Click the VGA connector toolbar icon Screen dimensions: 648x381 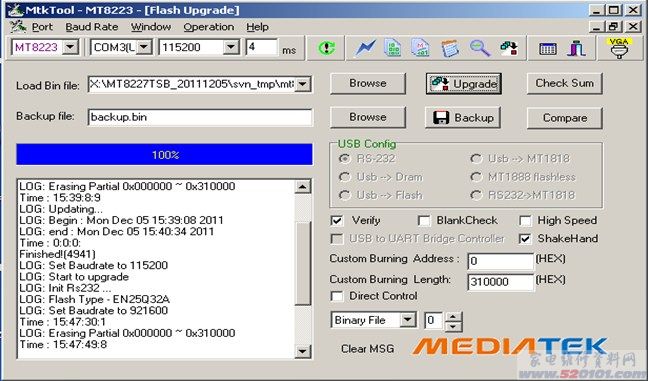pos(619,48)
